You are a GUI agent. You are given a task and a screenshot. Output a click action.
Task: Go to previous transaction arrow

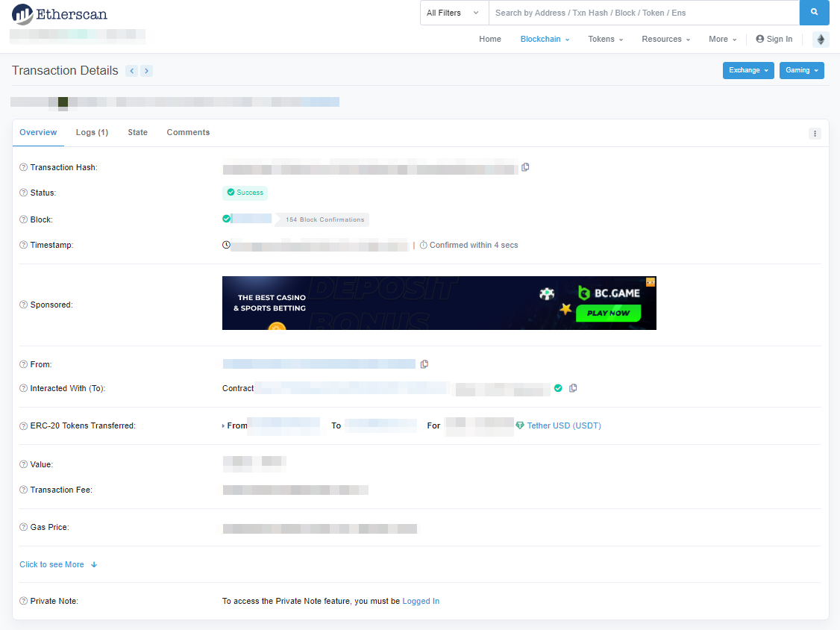[x=132, y=71]
